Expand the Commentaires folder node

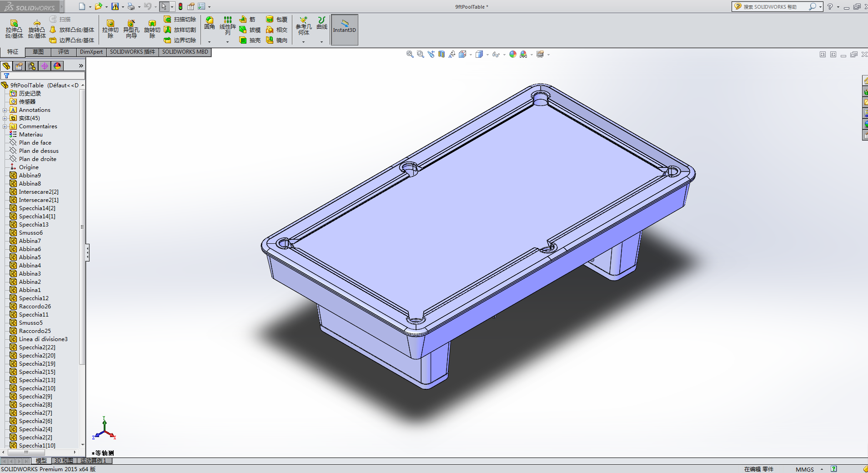pyautogui.click(x=5, y=126)
